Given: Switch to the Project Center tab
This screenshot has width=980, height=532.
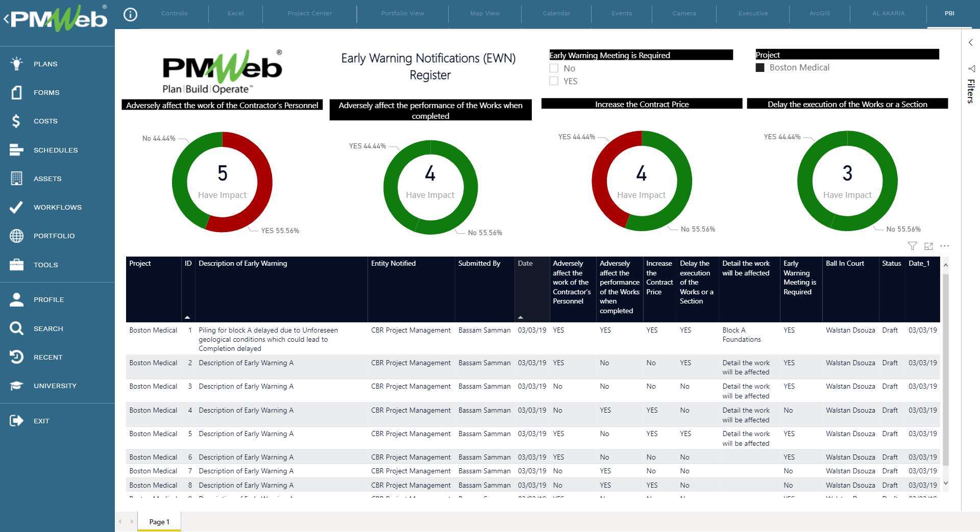Looking at the screenshot, I should [x=309, y=13].
